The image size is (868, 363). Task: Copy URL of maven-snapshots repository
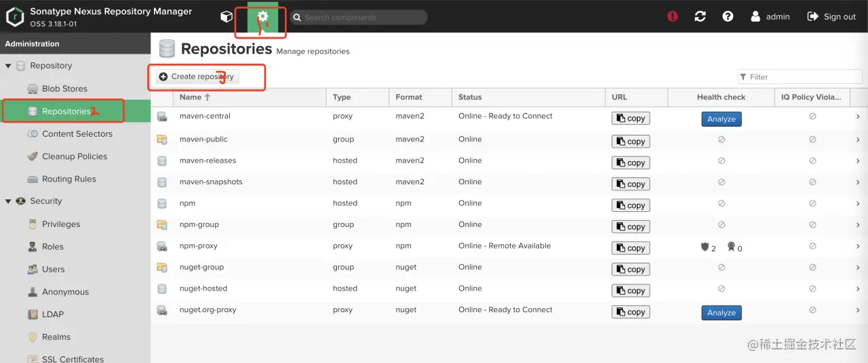[x=631, y=184]
